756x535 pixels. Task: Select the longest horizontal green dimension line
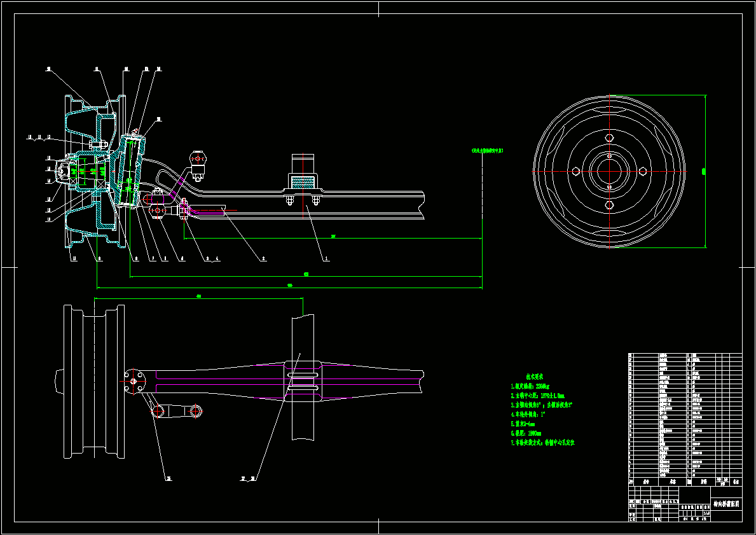click(289, 288)
